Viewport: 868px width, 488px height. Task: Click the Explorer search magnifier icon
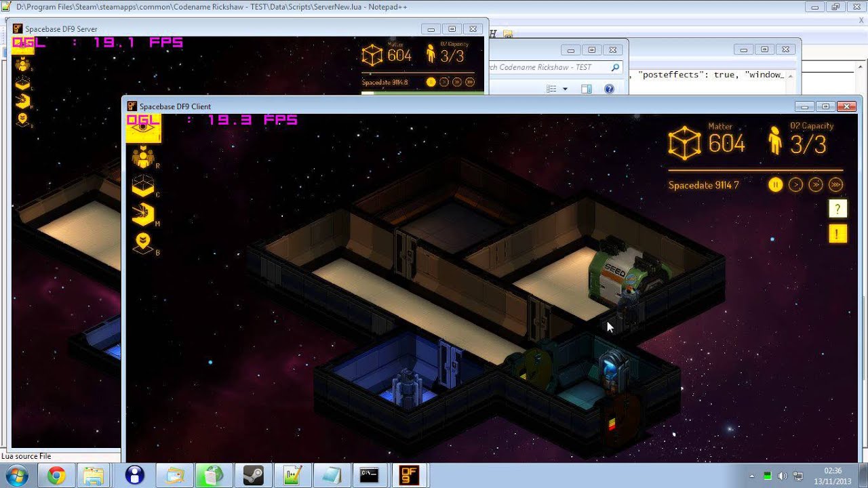point(615,67)
